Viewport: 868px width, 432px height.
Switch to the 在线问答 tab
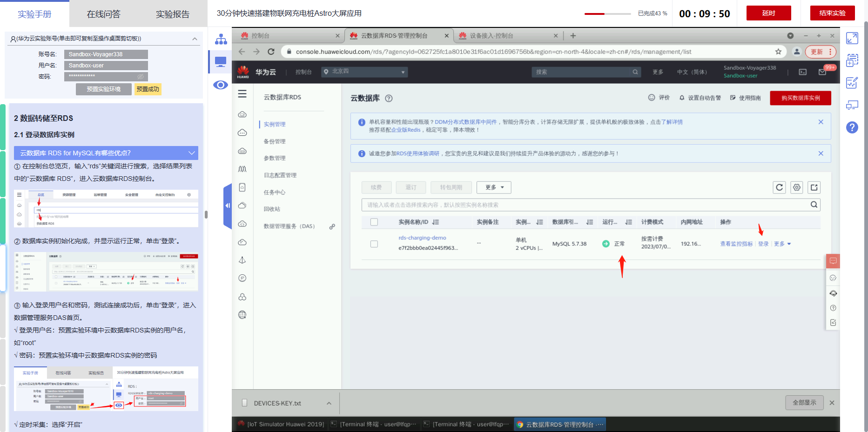pyautogui.click(x=103, y=14)
